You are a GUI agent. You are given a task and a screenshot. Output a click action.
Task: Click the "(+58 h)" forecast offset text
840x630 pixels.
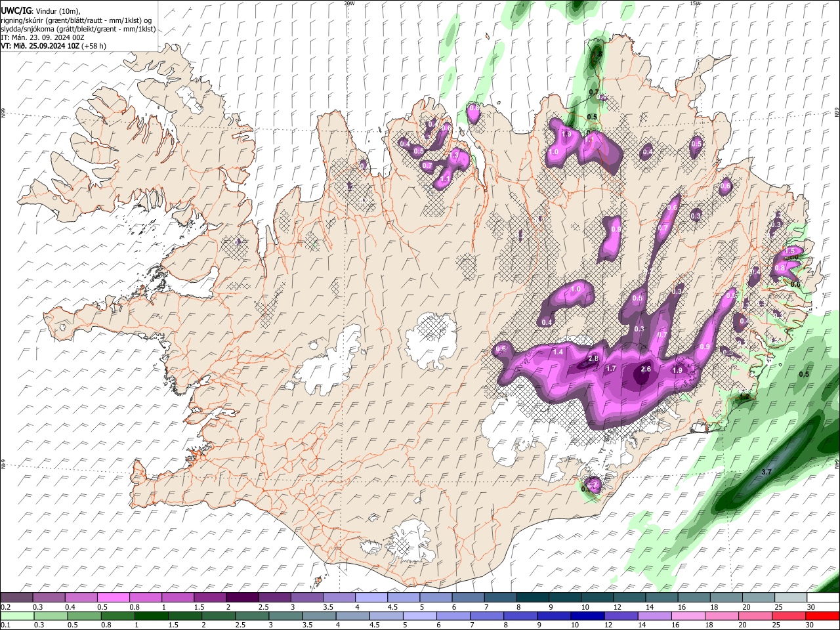[x=94, y=46]
